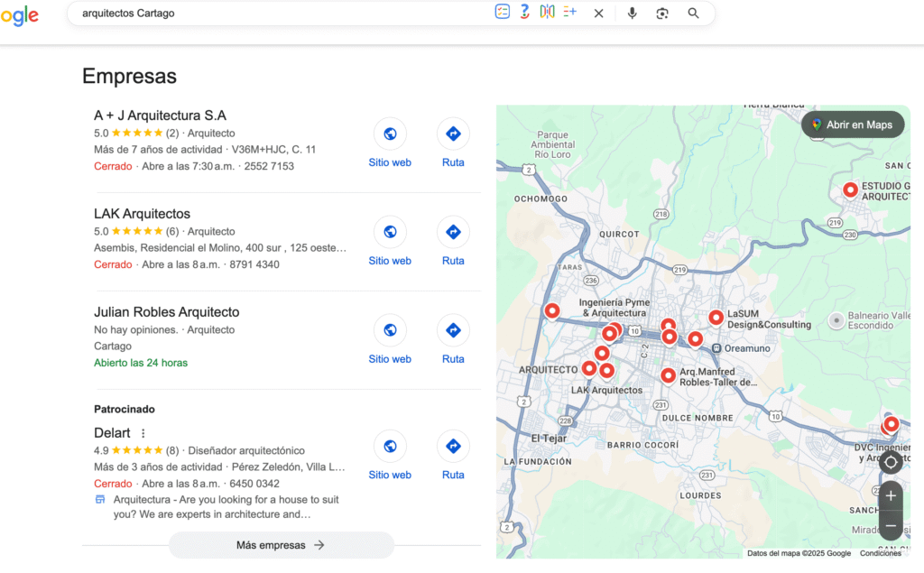924x573 pixels.
Task: Click the magnifying glass search button
Action: pos(693,13)
